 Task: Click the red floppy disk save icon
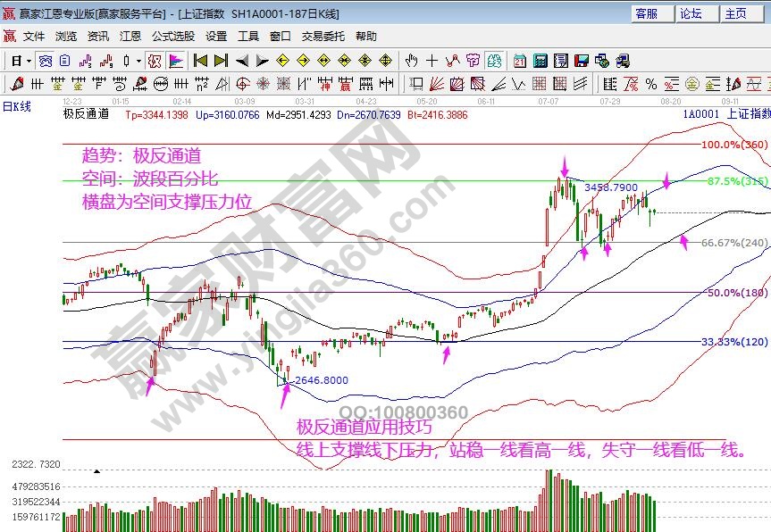click(x=582, y=61)
